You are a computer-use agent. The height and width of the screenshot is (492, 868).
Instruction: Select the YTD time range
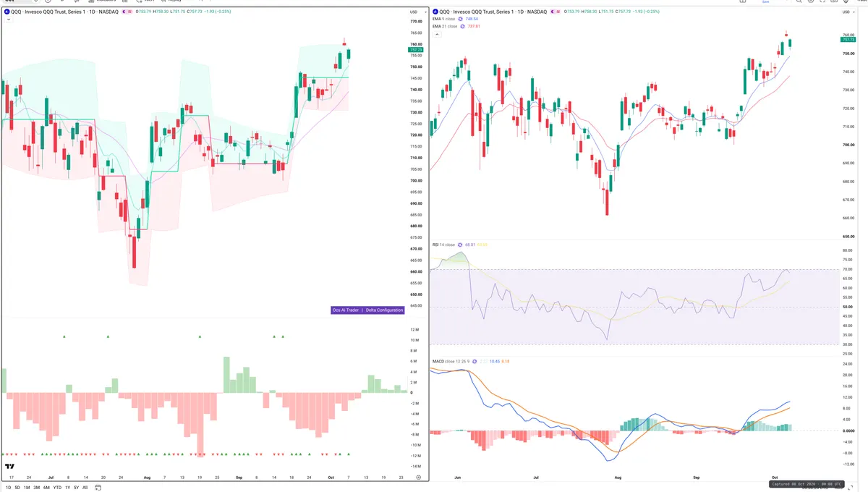57,488
